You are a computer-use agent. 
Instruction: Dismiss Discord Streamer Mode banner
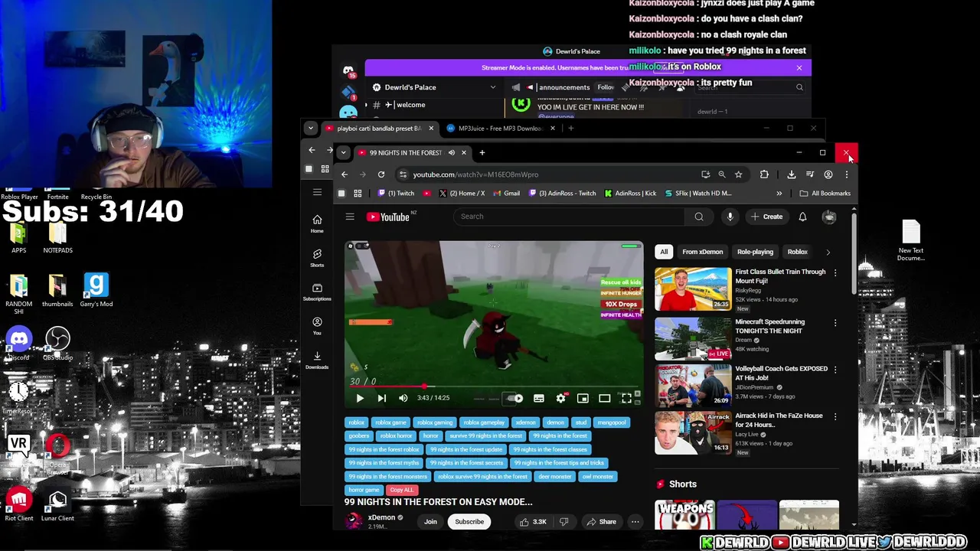click(x=799, y=67)
